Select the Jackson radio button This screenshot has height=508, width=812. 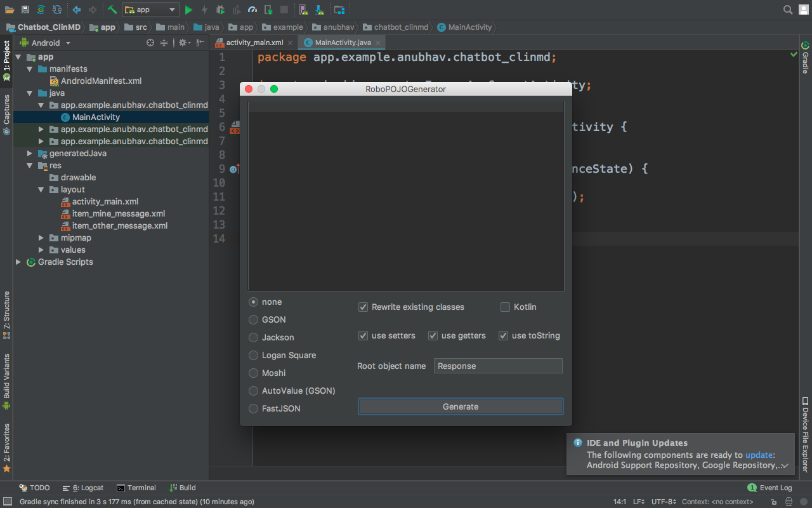coord(254,337)
